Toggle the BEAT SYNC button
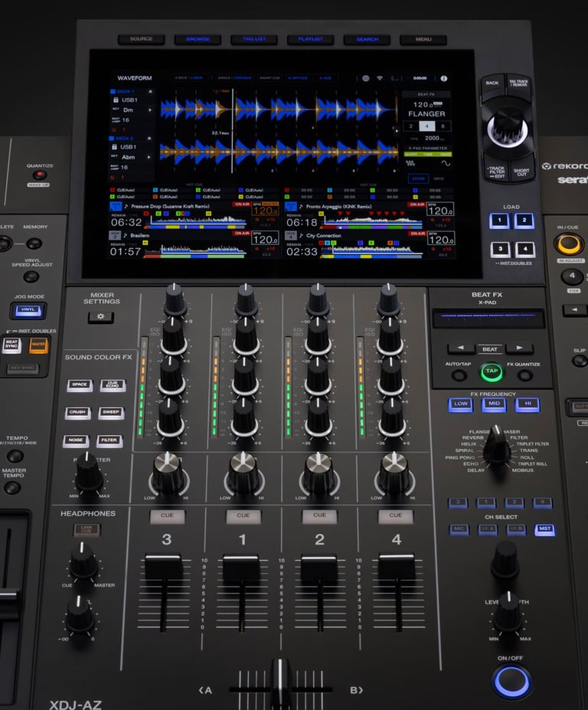Image resolution: width=588 pixels, height=710 pixels. pos(11,345)
